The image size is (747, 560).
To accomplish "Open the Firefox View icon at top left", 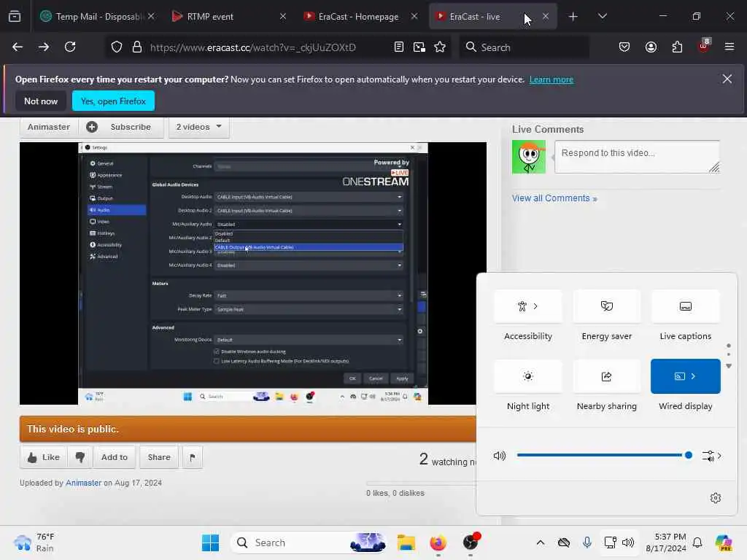I will [15, 16].
